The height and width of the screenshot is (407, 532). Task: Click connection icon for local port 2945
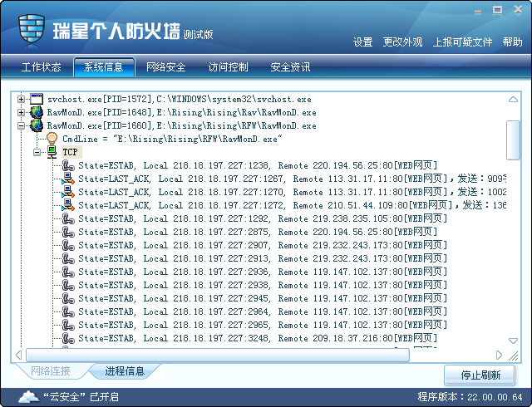[68, 298]
